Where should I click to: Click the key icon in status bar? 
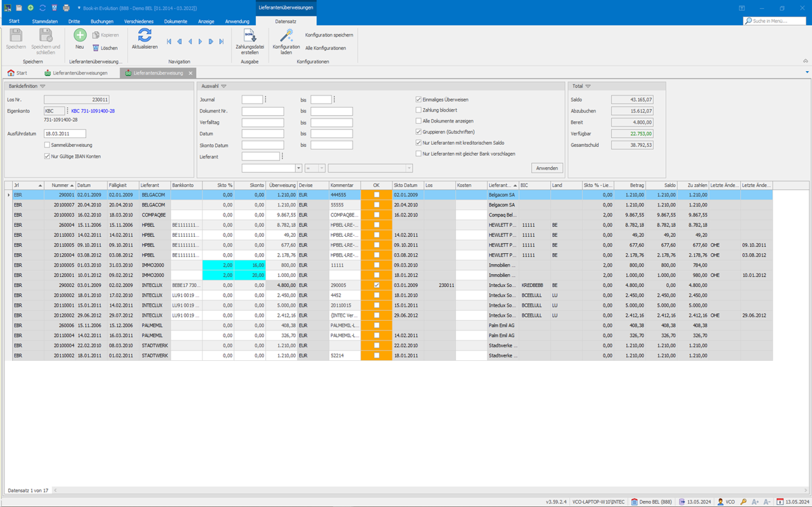[x=744, y=502]
